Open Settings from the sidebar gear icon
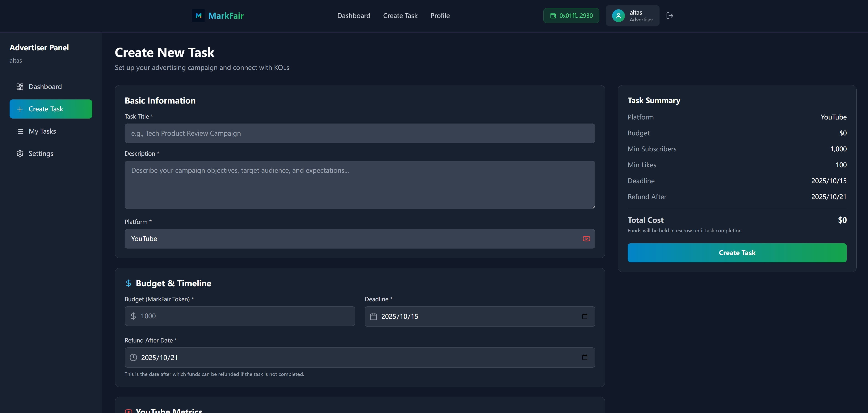868x413 pixels. coord(20,154)
